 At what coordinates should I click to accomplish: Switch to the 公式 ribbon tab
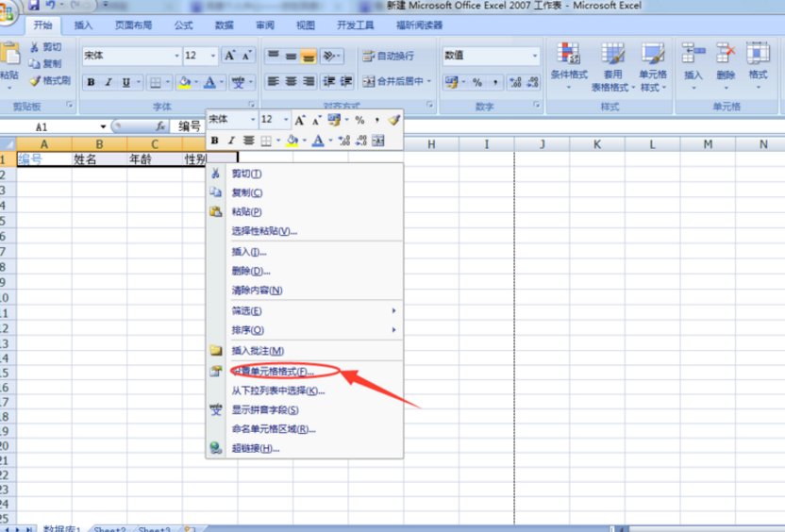[x=184, y=25]
